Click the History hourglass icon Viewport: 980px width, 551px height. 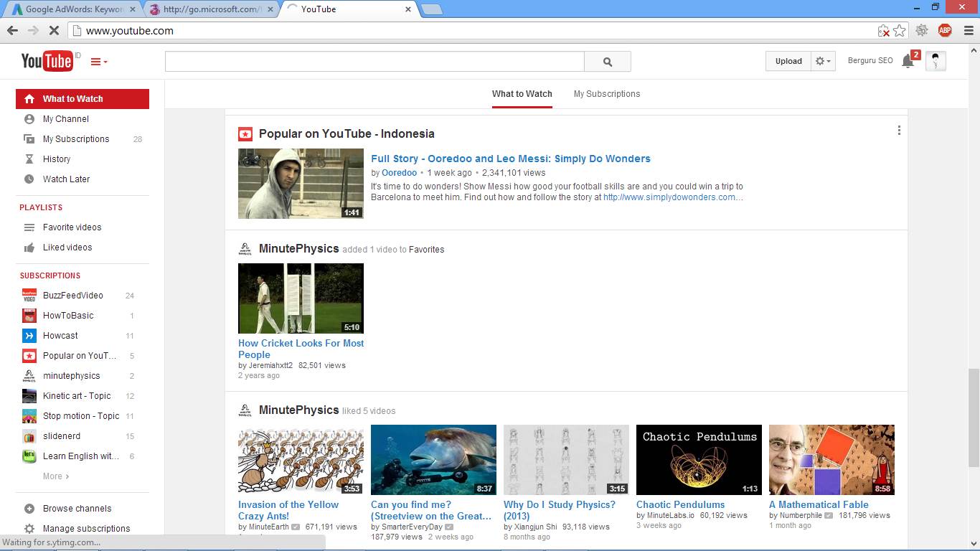(29, 159)
